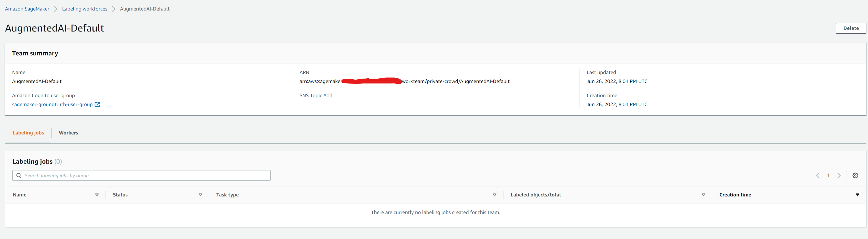Sort by Status using its column arrow
868x239 pixels.
(x=200, y=195)
